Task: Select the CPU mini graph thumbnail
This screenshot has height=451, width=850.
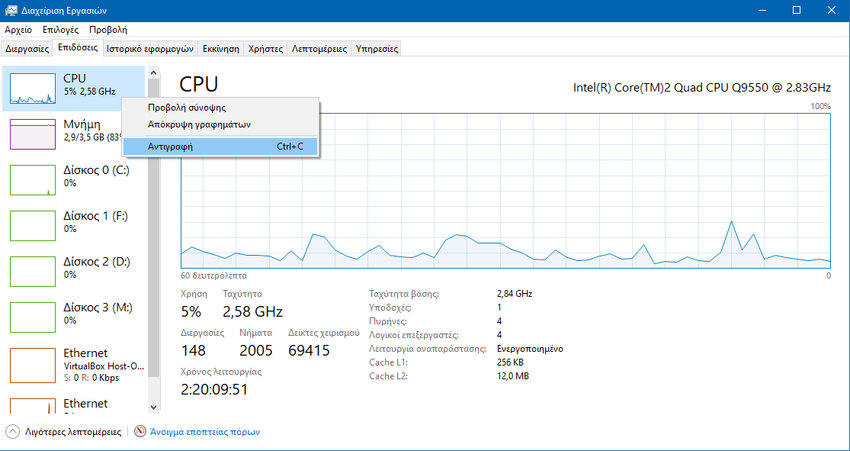Action: tap(34, 87)
